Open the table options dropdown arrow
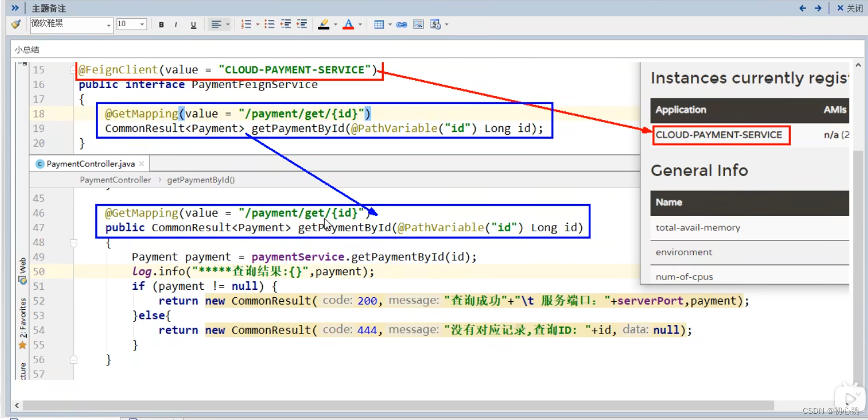The width and height of the screenshot is (868, 420). point(390,24)
